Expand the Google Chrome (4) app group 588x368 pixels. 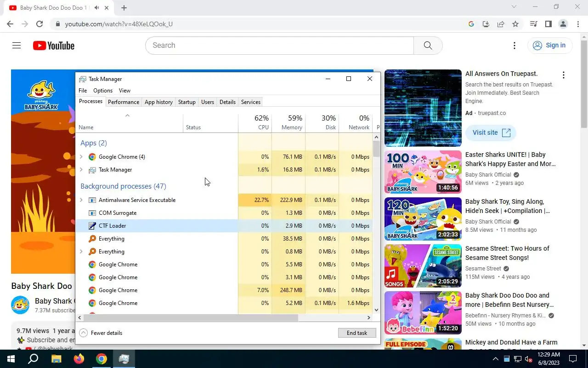(x=81, y=157)
